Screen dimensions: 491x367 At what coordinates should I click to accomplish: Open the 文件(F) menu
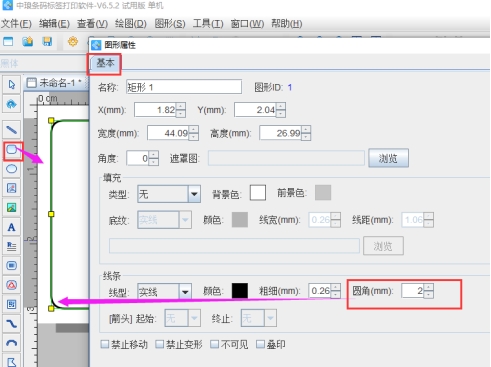click(x=16, y=24)
